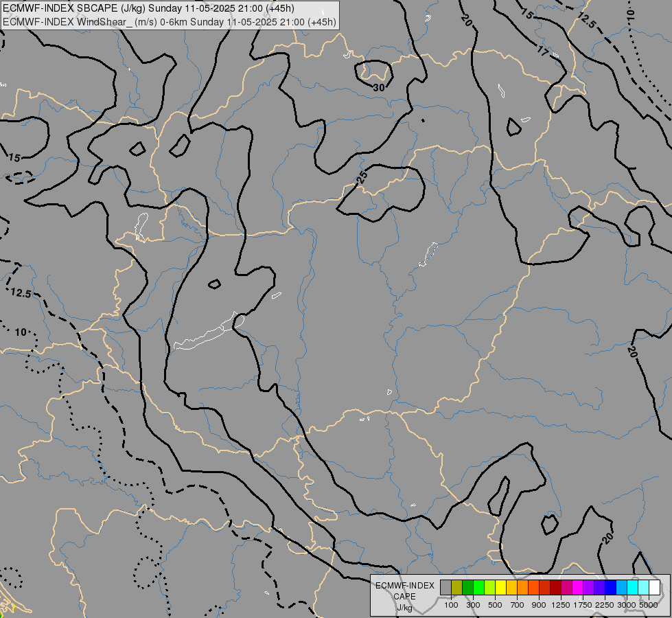The width and height of the screenshot is (672, 618).
Task: Select the dark green legend swatch
Action: coord(468,588)
